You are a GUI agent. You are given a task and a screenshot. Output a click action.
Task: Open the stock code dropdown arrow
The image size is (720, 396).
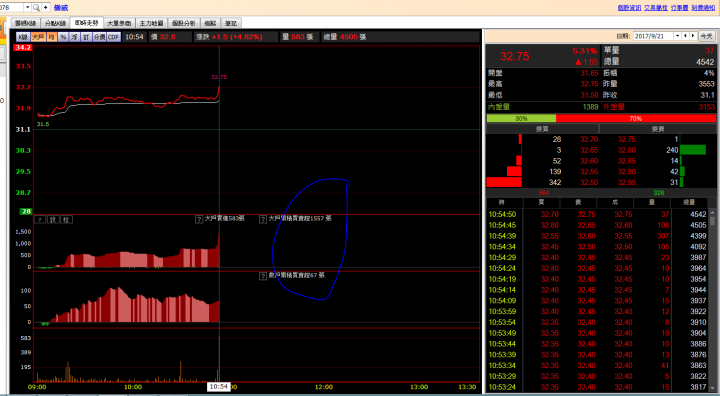click(x=27, y=7)
